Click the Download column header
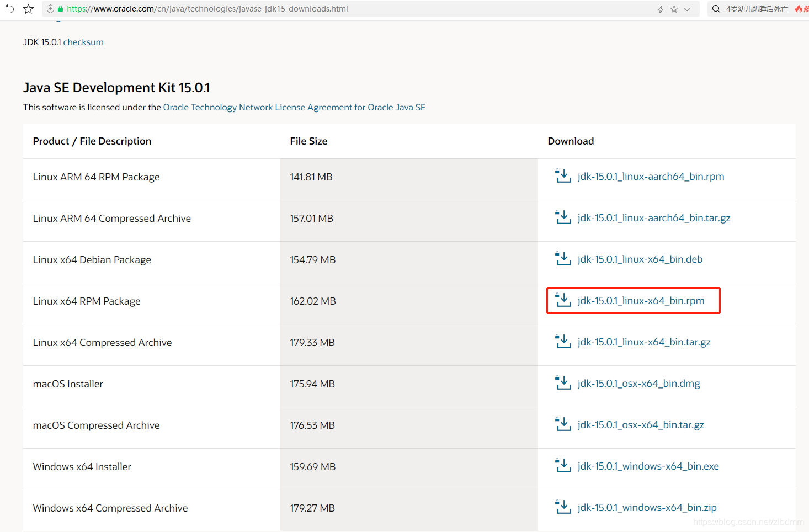This screenshot has height=532, width=809. coord(571,141)
